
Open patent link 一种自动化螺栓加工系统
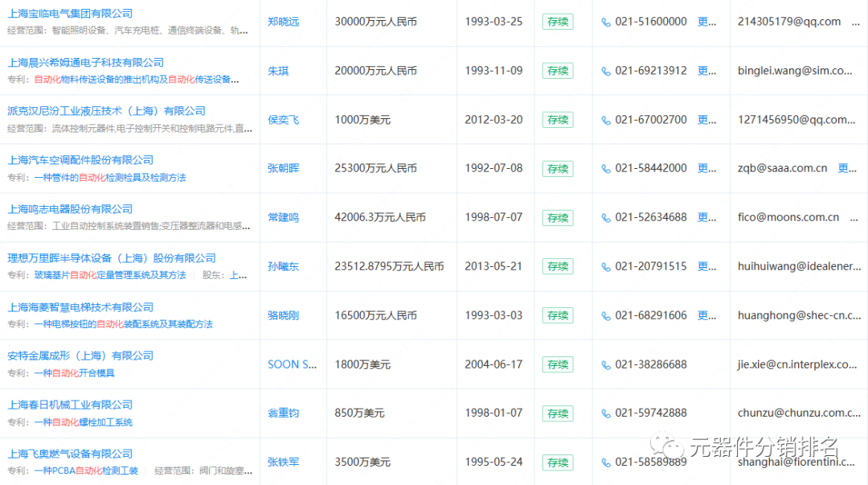click(x=84, y=422)
